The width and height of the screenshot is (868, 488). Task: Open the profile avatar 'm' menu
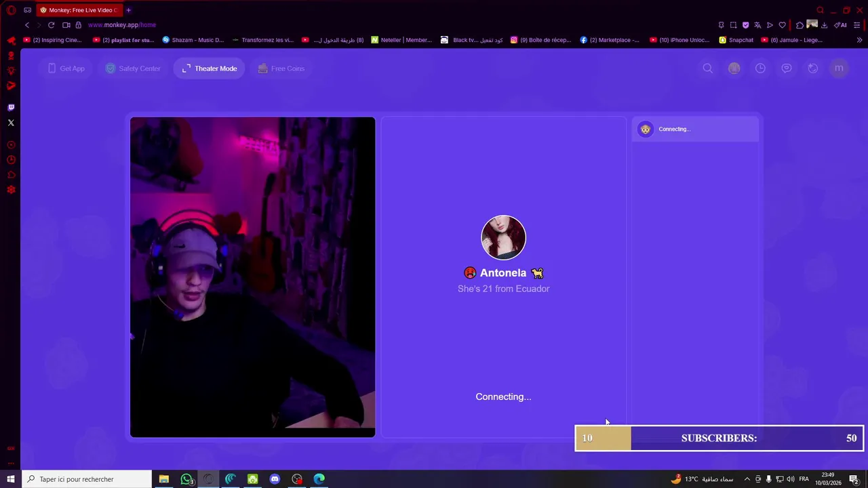(x=839, y=68)
